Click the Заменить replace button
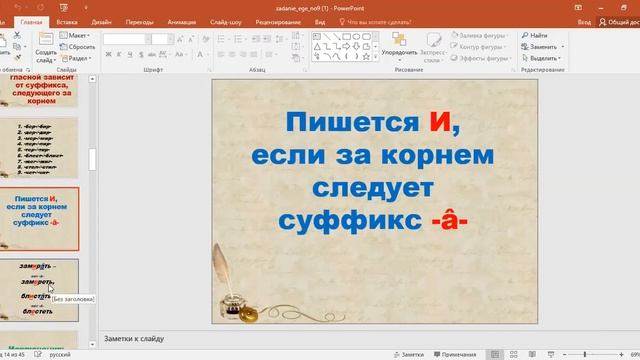The image size is (640, 360). pos(543,47)
